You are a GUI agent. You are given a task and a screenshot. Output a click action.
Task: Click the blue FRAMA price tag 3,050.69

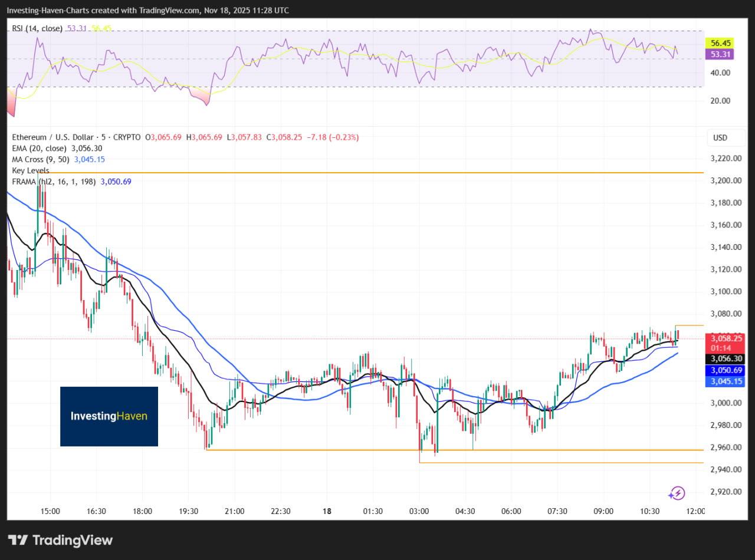pyautogui.click(x=726, y=370)
